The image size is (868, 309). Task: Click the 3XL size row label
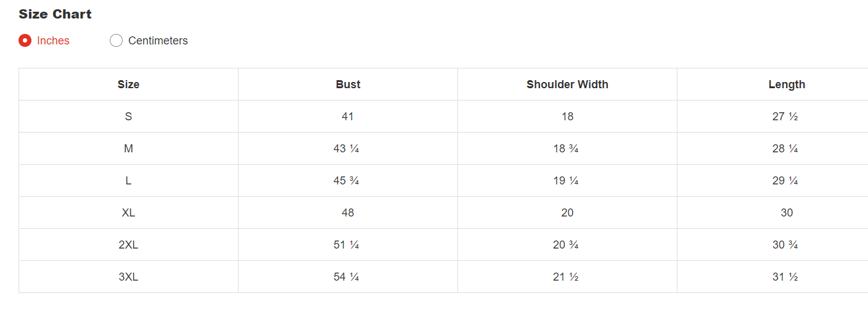tap(128, 277)
